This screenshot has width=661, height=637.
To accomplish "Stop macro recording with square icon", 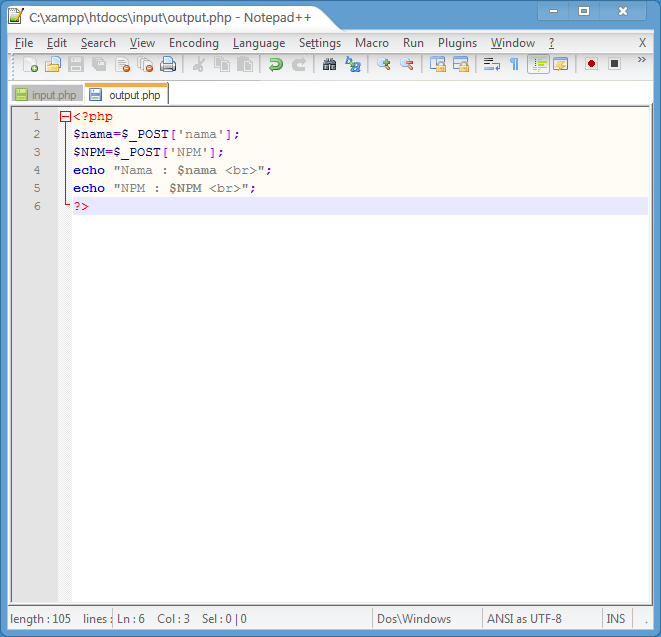I will (x=615, y=64).
